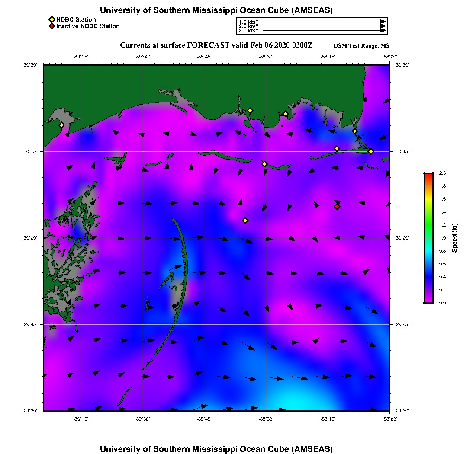Click the southernmost yellow station marker
This screenshot has height=454, width=476.
click(245, 221)
